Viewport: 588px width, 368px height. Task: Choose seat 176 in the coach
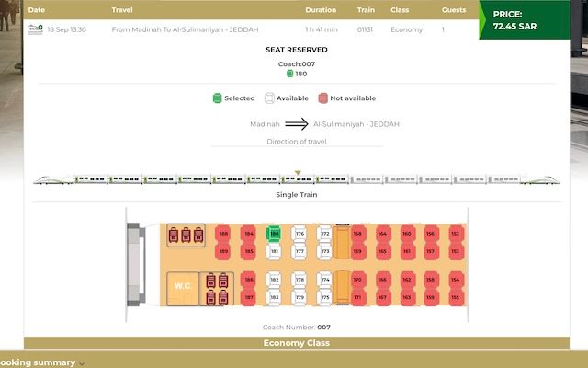[299, 234]
